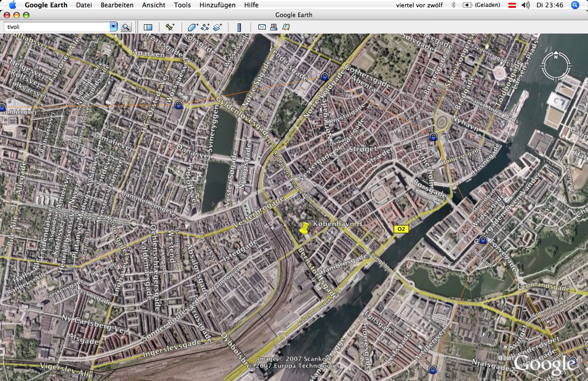Click the metro station icon beside Artillerivej
The width and height of the screenshot is (588, 381).
[432, 369]
